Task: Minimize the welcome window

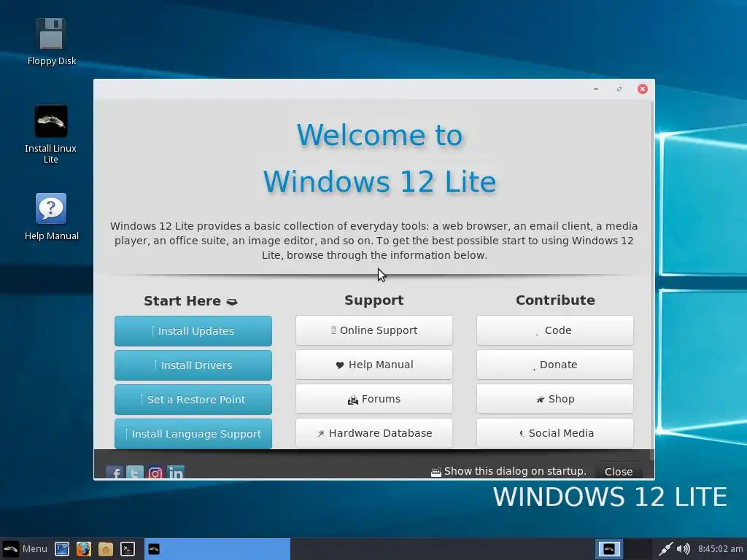Action: [595, 89]
